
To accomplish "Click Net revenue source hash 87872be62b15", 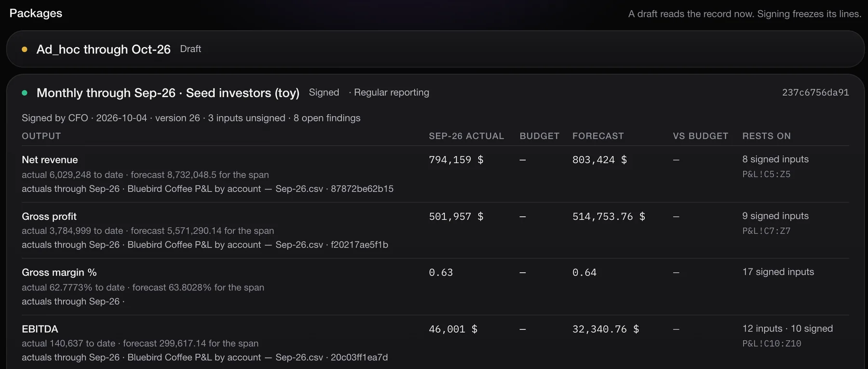I will (x=362, y=189).
